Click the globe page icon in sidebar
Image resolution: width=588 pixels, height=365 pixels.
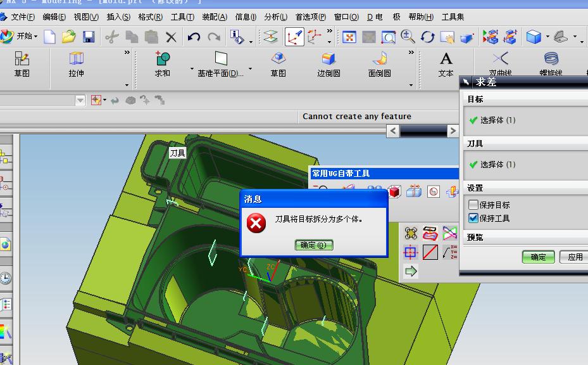pyautogui.click(x=5, y=245)
